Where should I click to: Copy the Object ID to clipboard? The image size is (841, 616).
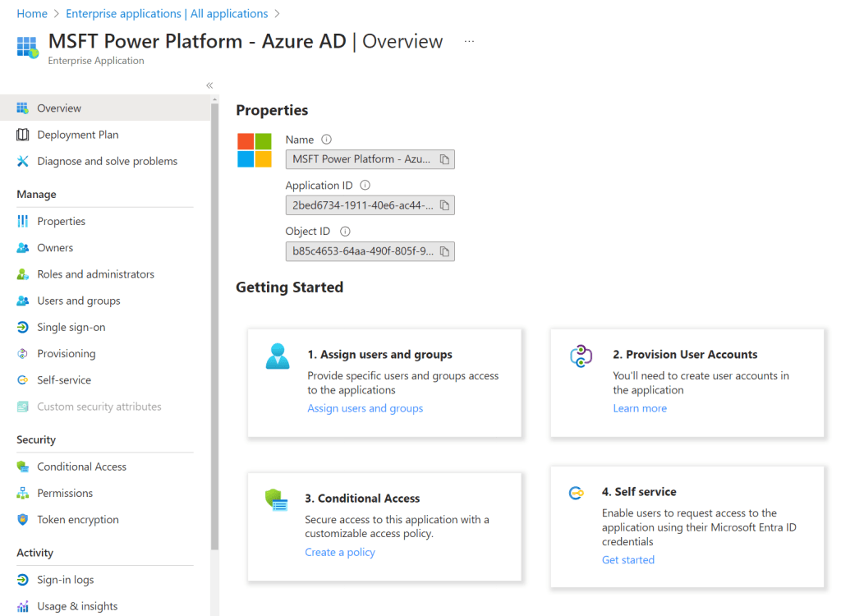coord(444,251)
